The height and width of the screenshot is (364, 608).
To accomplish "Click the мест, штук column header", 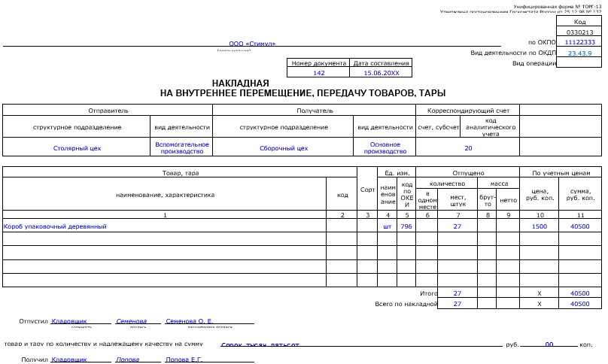I will pos(458,200).
